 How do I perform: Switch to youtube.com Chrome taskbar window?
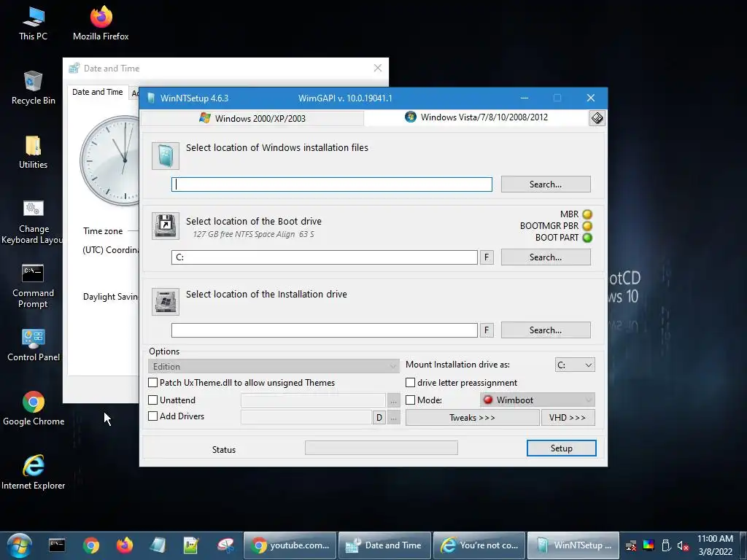tap(290, 545)
